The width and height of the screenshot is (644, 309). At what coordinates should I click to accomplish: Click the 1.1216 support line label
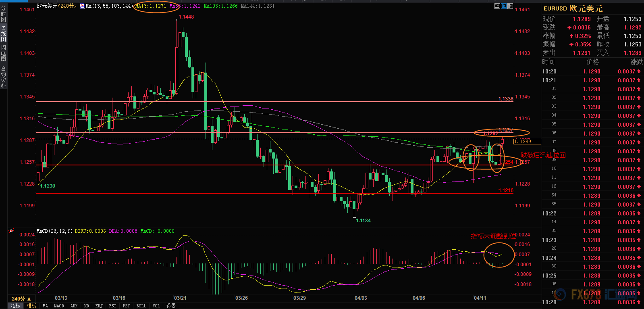coord(506,190)
